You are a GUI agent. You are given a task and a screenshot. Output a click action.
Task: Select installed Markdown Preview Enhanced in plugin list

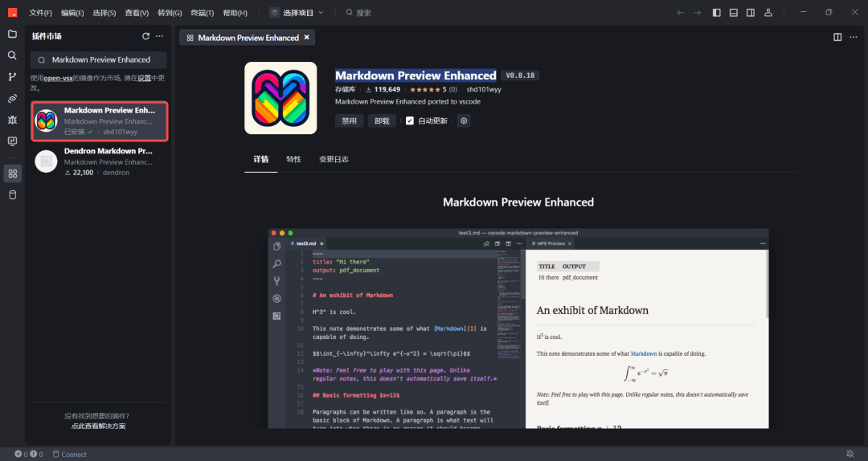pyautogui.click(x=100, y=120)
